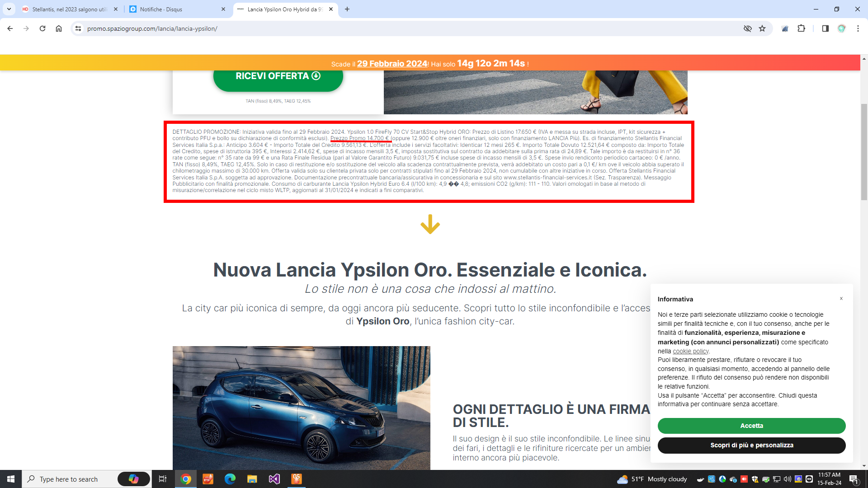Open the browser home page

59,28
